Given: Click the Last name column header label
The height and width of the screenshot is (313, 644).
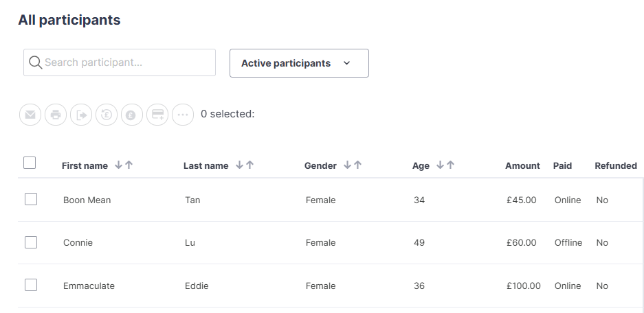Looking at the screenshot, I should pyautogui.click(x=206, y=166).
